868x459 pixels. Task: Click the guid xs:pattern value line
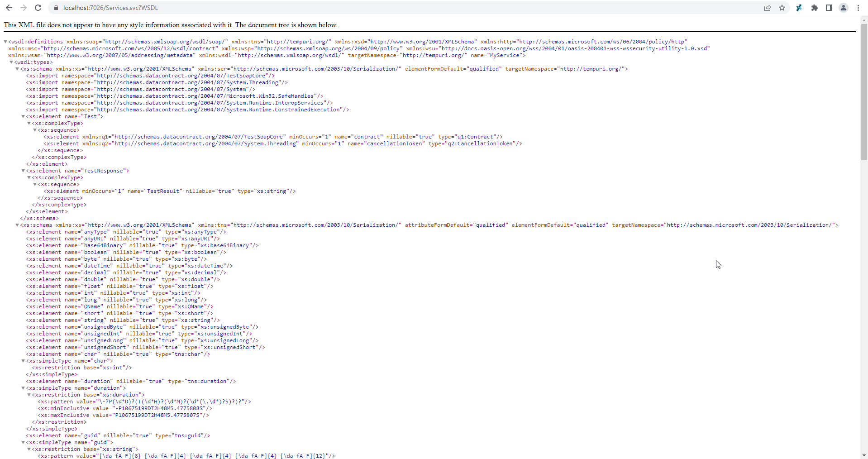point(186,456)
